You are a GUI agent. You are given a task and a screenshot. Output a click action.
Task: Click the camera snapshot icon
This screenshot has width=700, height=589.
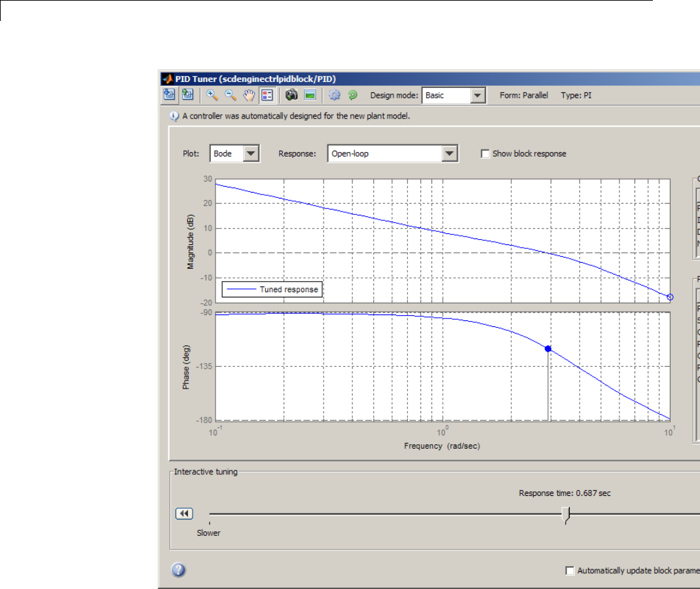(291, 94)
